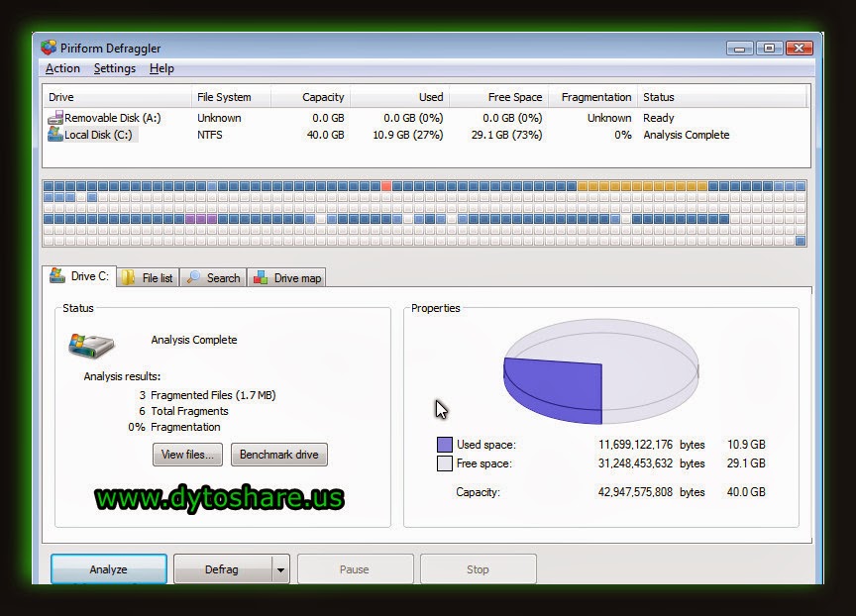Click the magnifier icon on the Search tab

click(192, 278)
